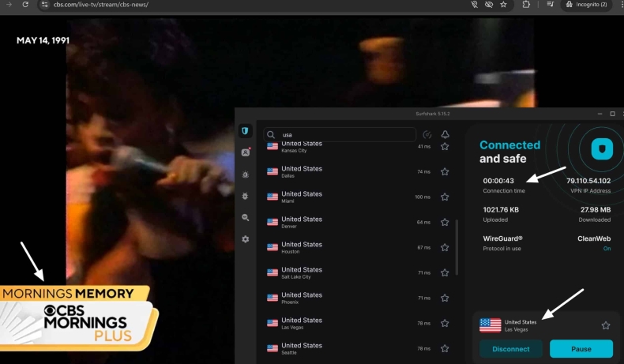Open Surfshark Antivirus bug icon
The height and width of the screenshot is (364, 624).
[246, 196]
